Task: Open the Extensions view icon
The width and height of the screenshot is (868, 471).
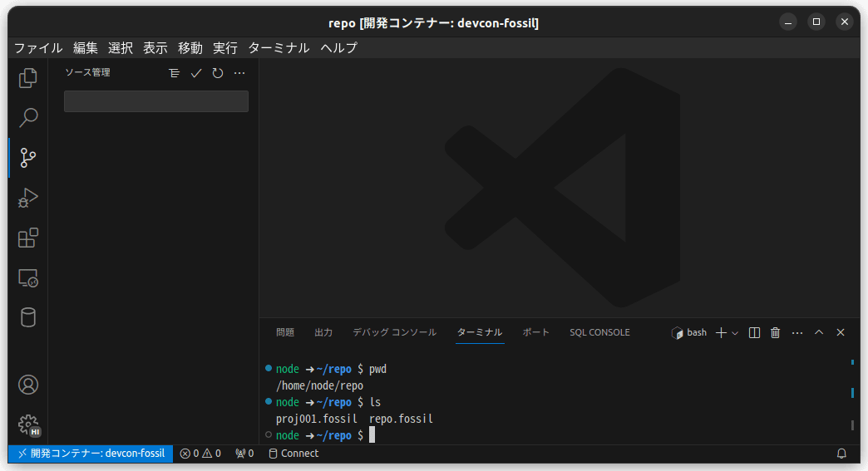Action: click(27, 238)
